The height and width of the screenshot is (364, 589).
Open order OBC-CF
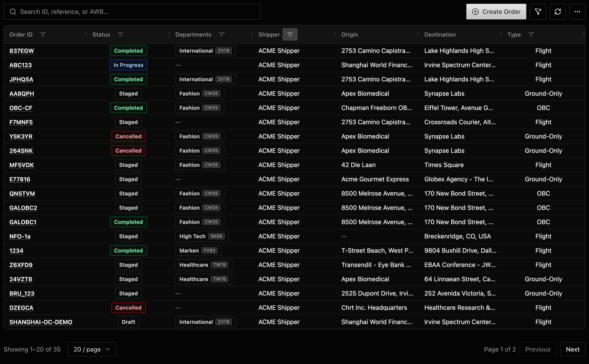pos(21,108)
